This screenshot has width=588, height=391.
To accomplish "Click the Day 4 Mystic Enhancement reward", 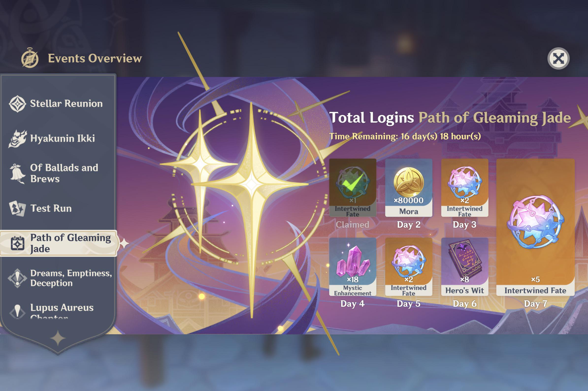I will pos(353,267).
